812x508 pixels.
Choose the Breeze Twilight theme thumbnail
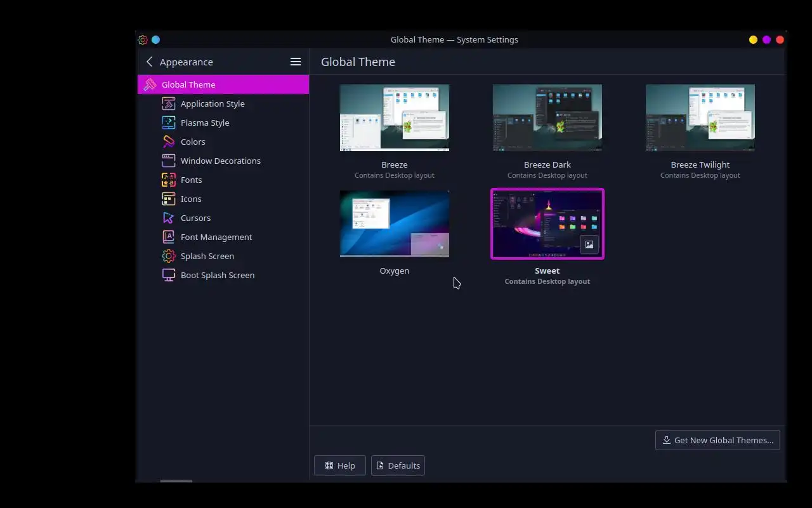point(700,117)
